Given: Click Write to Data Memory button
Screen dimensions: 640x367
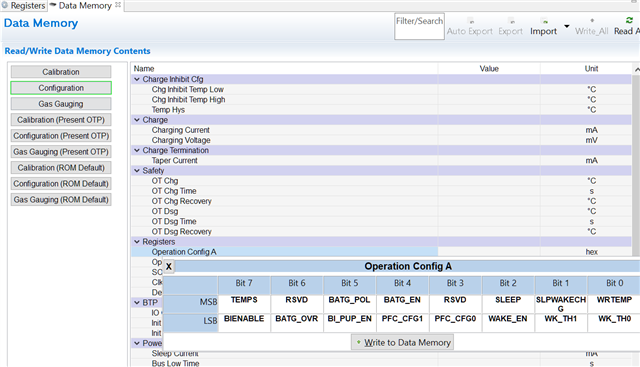Looking at the screenshot, I should pyautogui.click(x=402, y=343).
